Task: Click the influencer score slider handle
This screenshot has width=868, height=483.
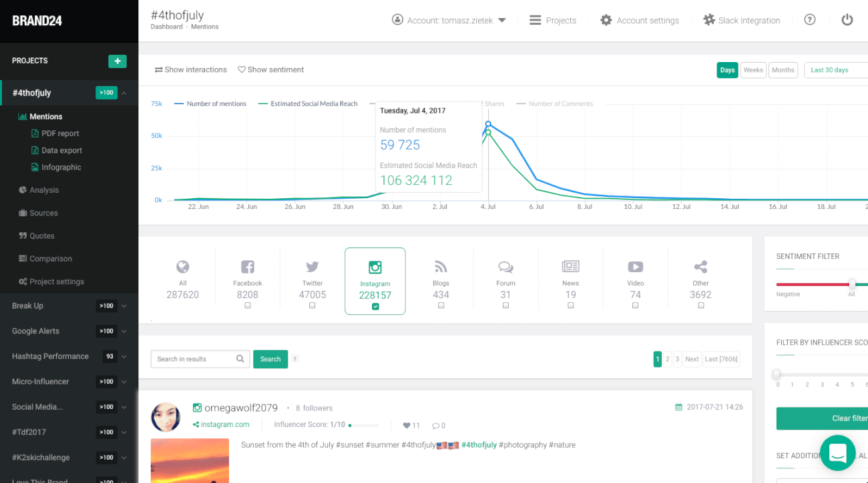Action: point(777,375)
